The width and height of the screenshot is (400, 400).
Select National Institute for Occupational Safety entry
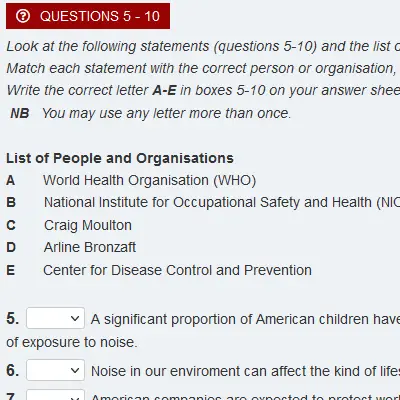(x=222, y=202)
